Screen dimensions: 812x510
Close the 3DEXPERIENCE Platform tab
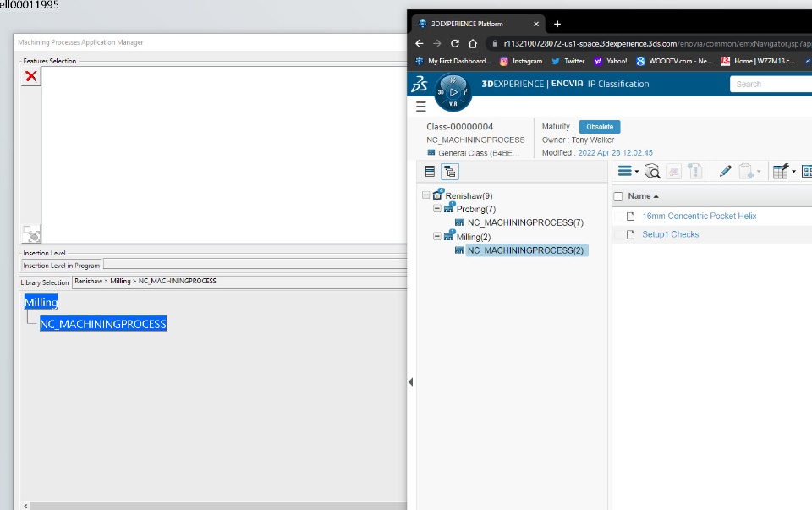[536, 24]
